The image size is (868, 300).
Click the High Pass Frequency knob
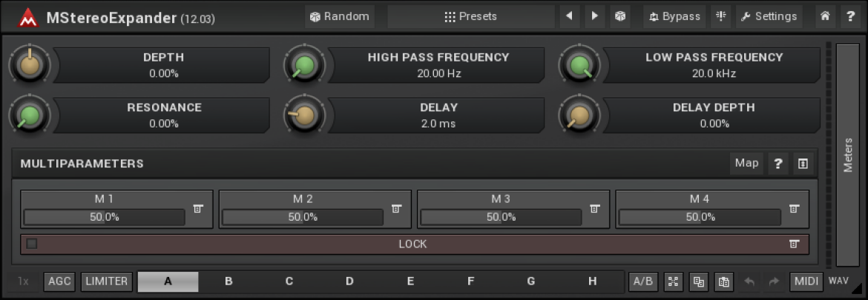[304, 66]
